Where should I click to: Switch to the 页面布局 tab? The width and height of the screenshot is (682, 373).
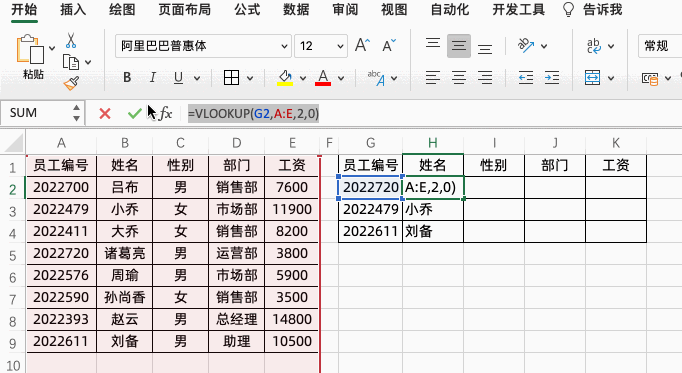tap(184, 10)
